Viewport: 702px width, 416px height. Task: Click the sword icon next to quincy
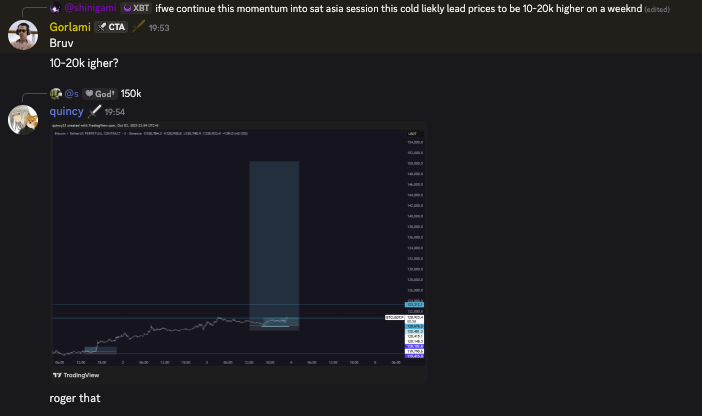(x=94, y=111)
